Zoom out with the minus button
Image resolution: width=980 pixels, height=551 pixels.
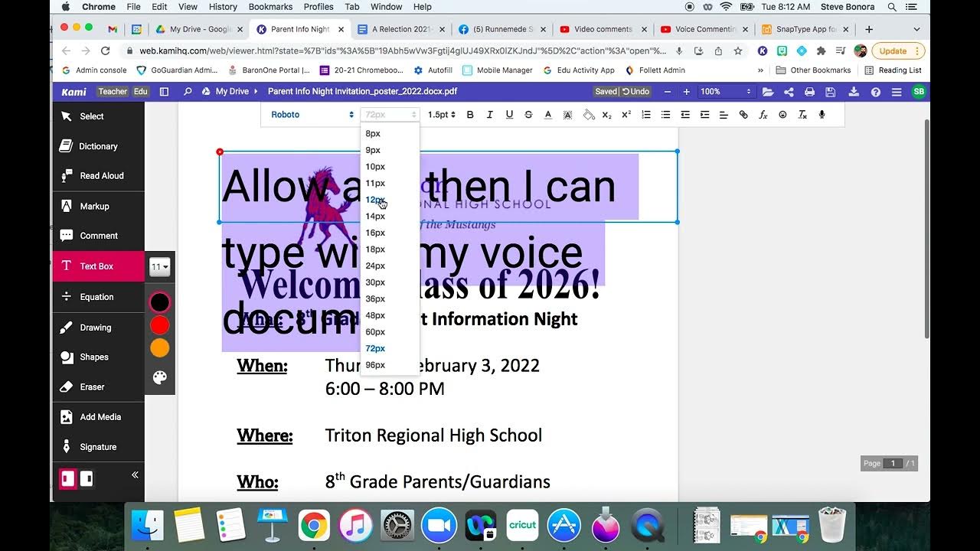(668, 92)
